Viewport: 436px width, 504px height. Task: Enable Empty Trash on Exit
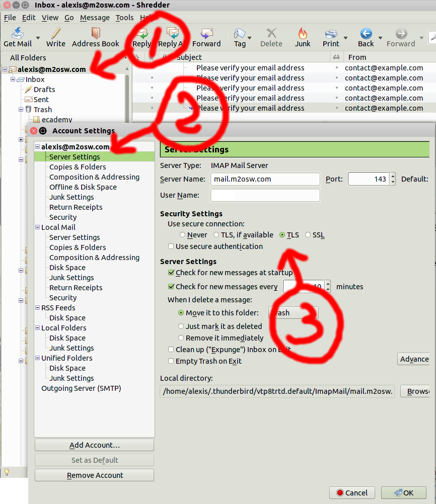(x=171, y=361)
